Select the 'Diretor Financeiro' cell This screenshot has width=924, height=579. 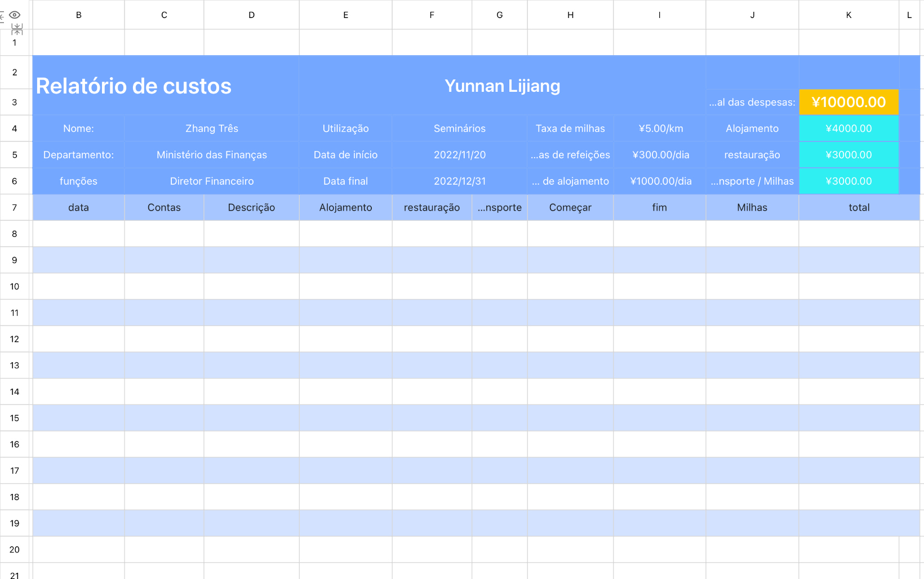coord(212,181)
